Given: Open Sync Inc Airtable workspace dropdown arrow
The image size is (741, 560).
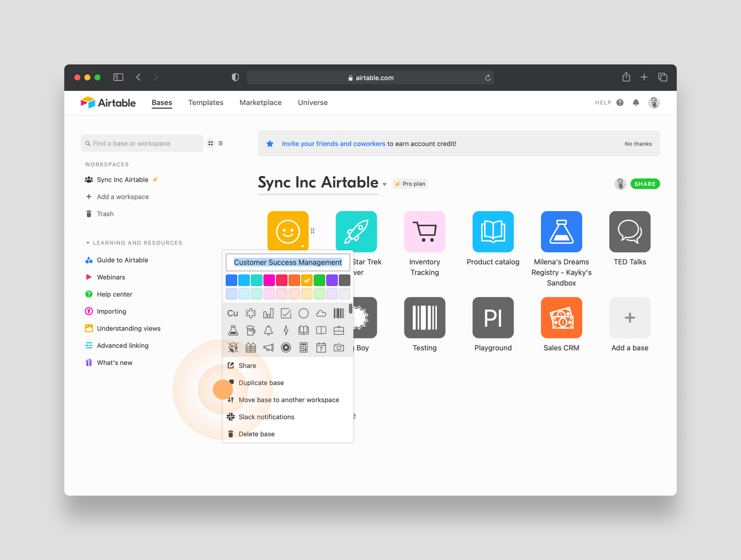Looking at the screenshot, I should pos(385,184).
